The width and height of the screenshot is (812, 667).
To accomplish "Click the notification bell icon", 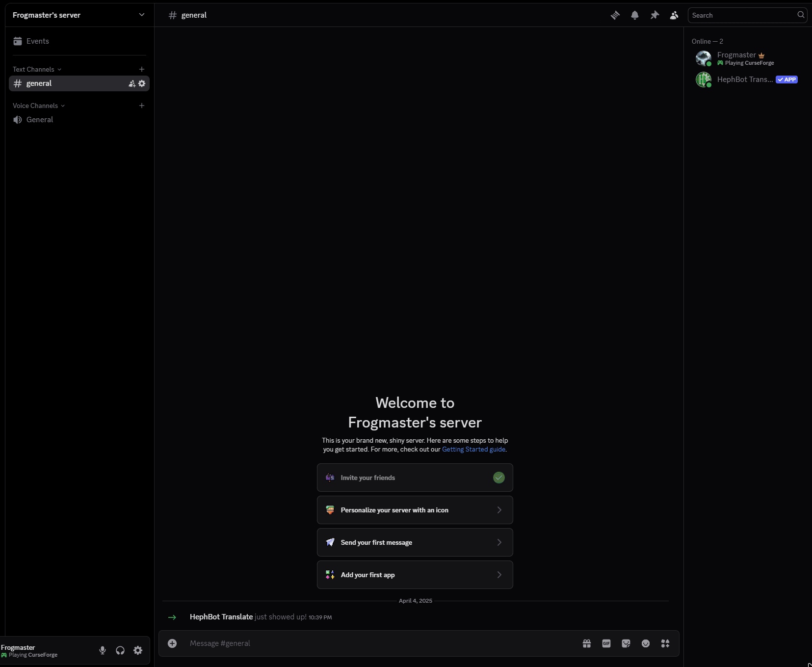I will [634, 15].
